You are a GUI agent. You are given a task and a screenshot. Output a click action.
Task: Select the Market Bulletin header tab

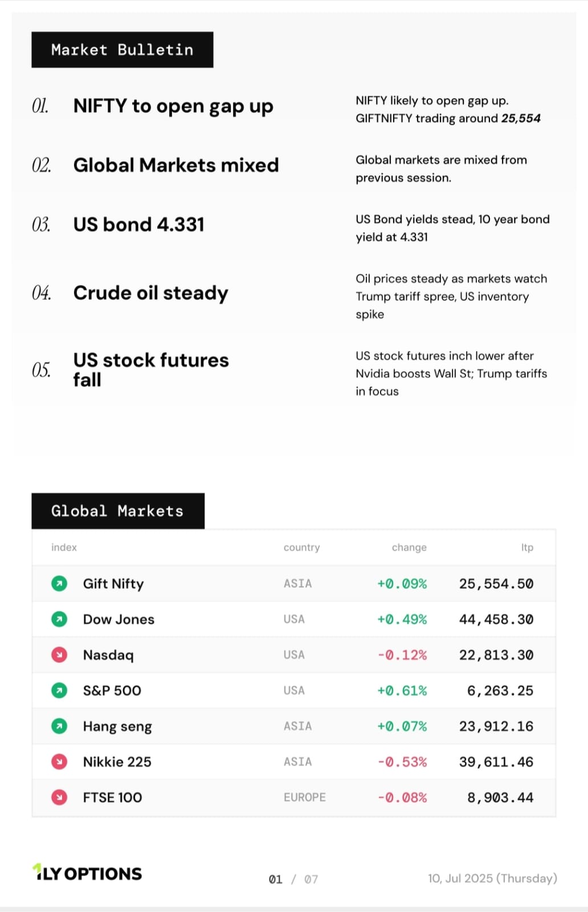point(122,50)
